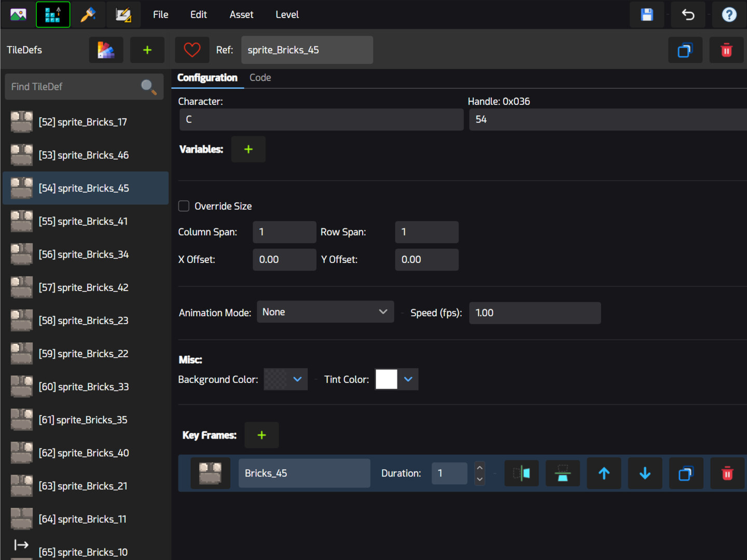
Task: Open the paintbrush tool in top bar
Action: pyautogui.click(x=88, y=15)
